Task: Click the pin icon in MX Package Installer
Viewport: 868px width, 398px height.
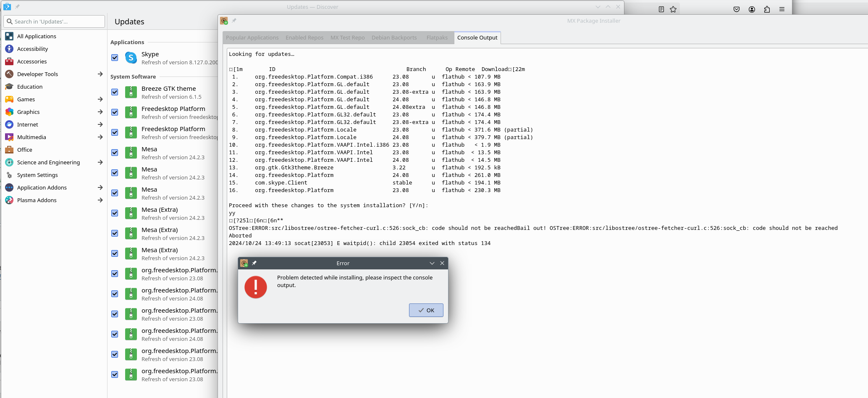Action: pyautogui.click(x=234, y=21)
